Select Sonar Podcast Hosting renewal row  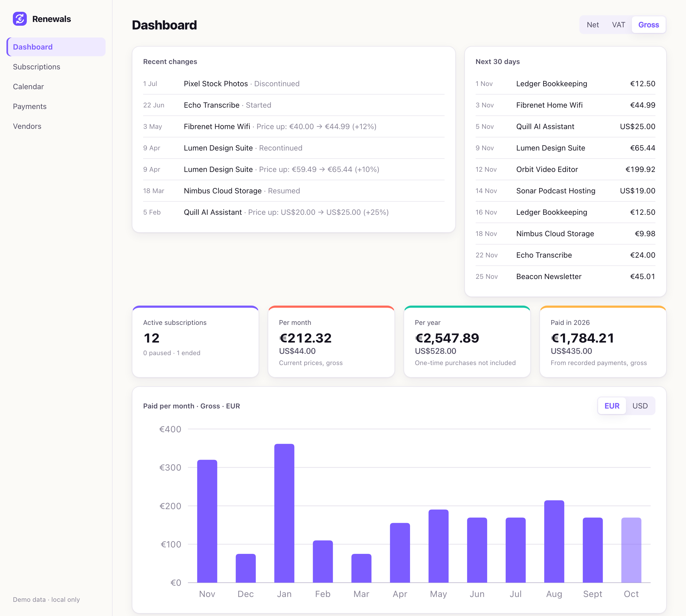(565, 191)
